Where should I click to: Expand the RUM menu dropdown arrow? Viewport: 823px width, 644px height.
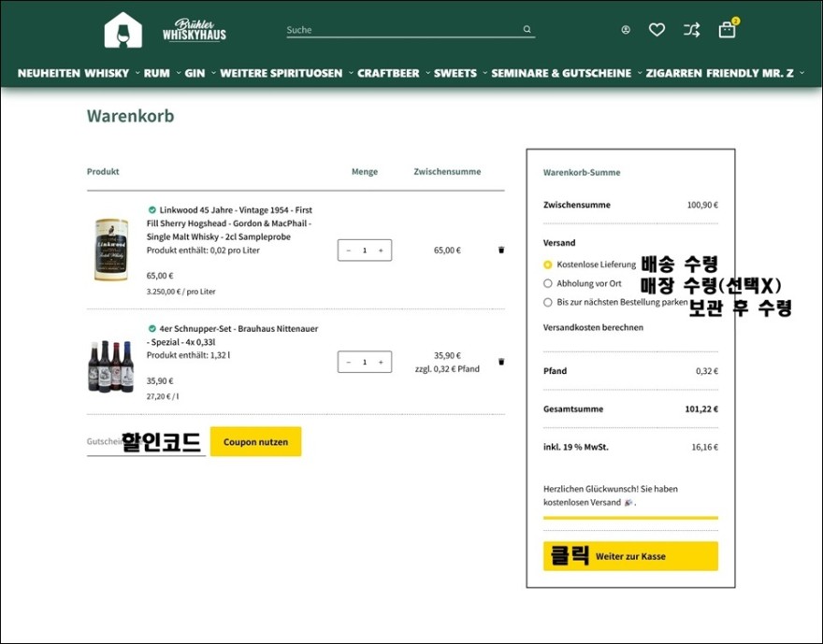(179, 73)
